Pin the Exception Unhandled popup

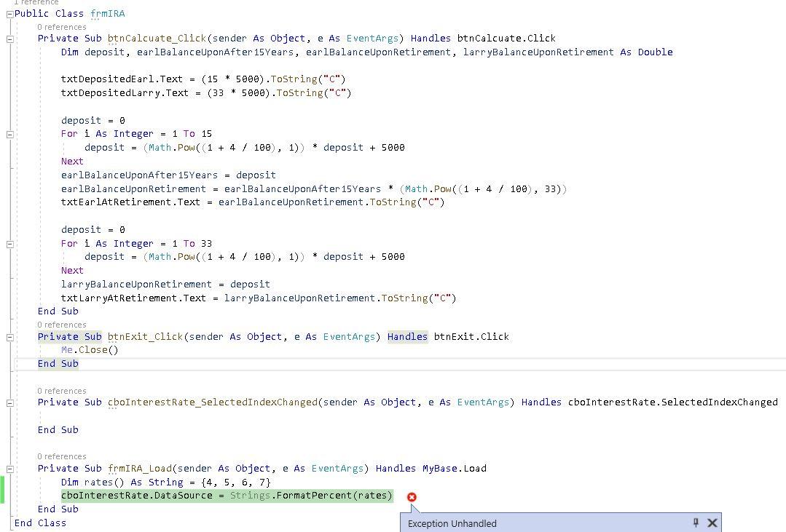(696, 523)
